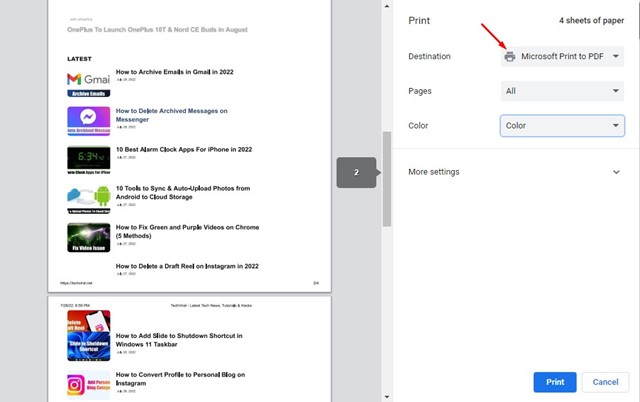Click the Destination label
640x402 pixels.
tap(429, 56)
